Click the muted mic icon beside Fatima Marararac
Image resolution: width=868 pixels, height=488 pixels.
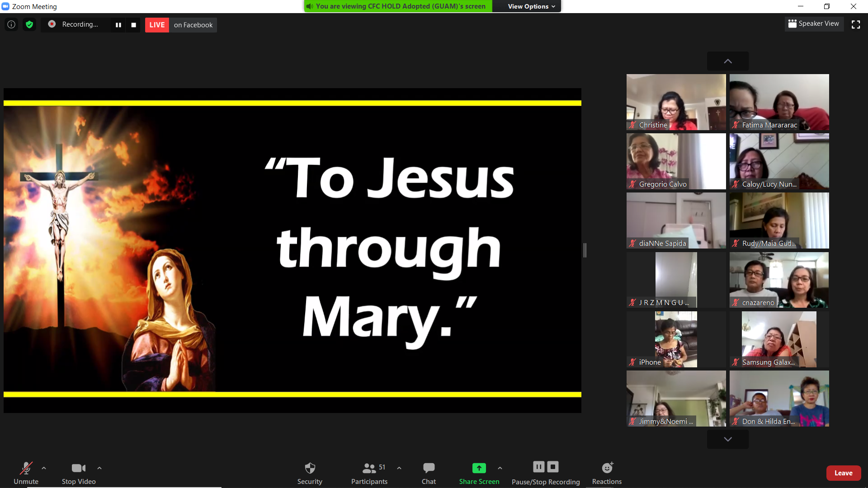(736, 125)
